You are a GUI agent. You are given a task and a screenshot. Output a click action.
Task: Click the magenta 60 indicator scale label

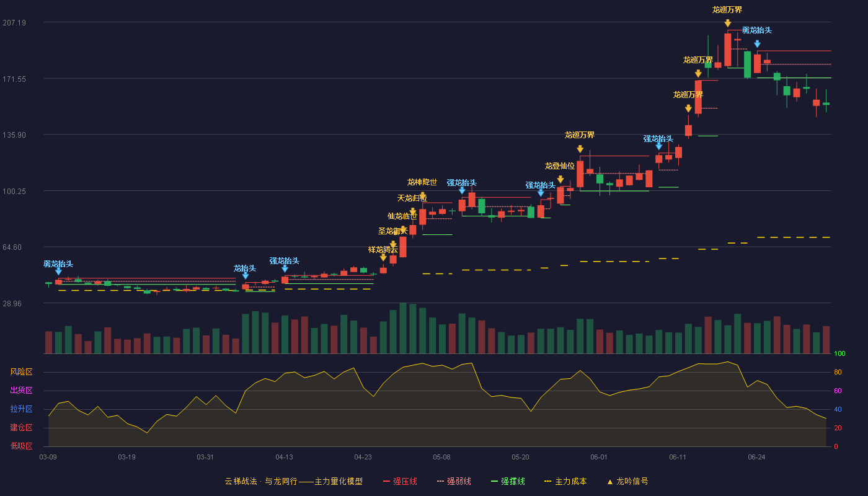pos(838,391)
